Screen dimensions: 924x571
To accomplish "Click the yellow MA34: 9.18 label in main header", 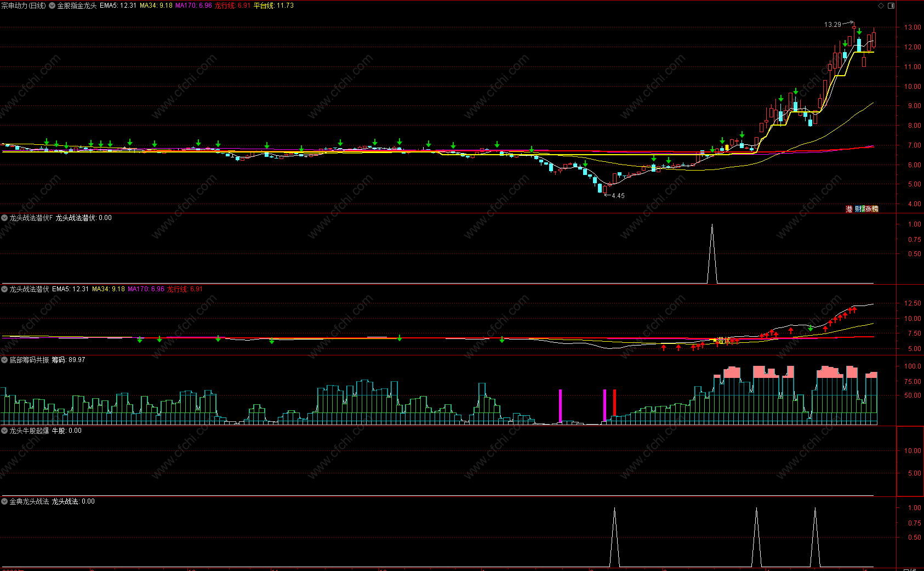I will coord(156,5).
